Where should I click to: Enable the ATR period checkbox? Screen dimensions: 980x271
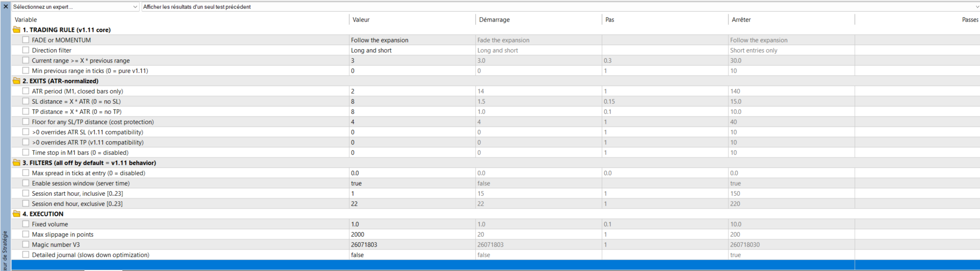coord(26,91)
